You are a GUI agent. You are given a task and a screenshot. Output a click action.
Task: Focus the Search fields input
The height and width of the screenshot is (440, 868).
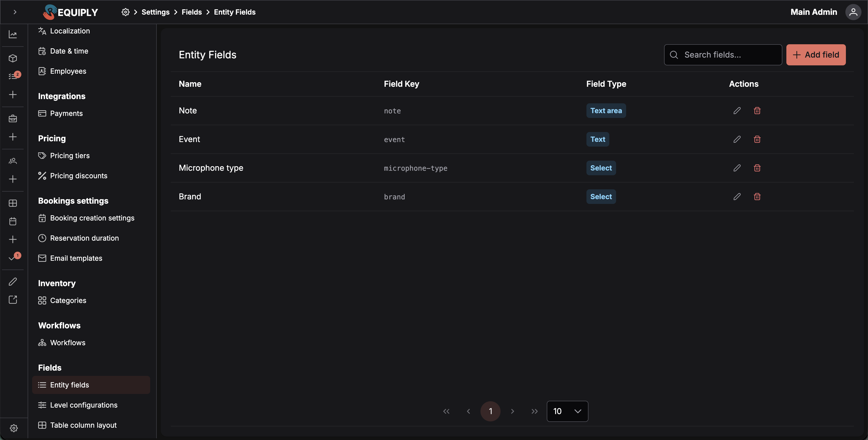point(723,55)
